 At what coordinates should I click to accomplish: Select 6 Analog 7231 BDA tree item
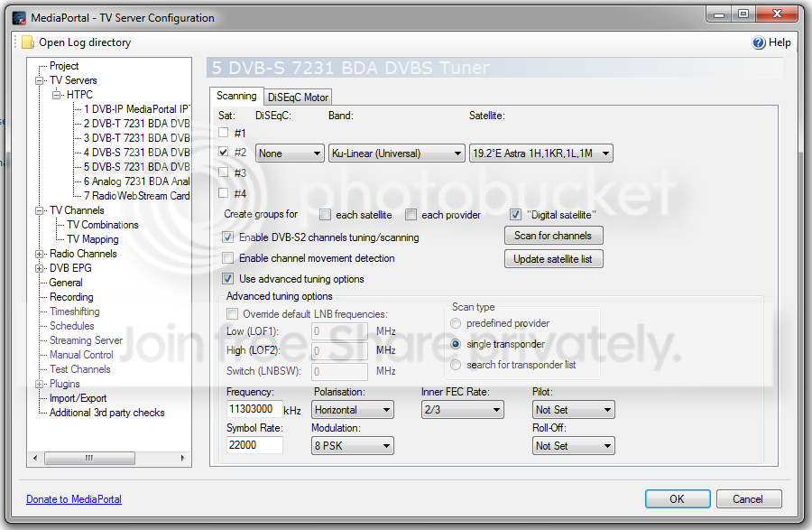pos(137,181)
